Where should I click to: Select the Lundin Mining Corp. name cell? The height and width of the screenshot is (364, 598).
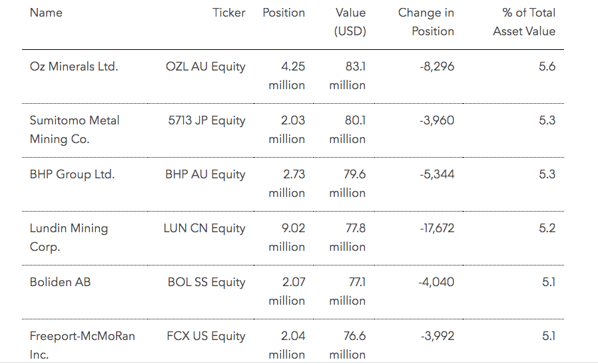pyautogui.click(x=69, y=238)
